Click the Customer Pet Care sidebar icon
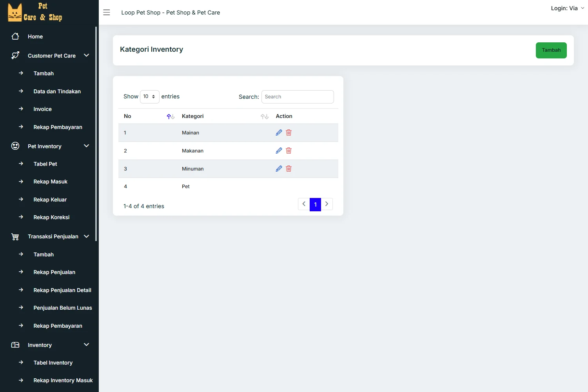The height and width of the screenshot is (392, 588). click(x=15, y=56)
